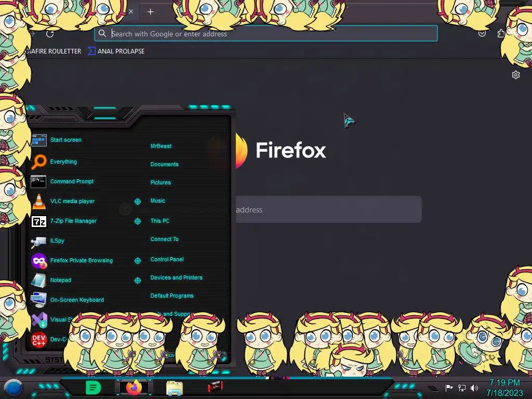Open Notepad from start menu

pyautogui.click(x=51, y=280)
